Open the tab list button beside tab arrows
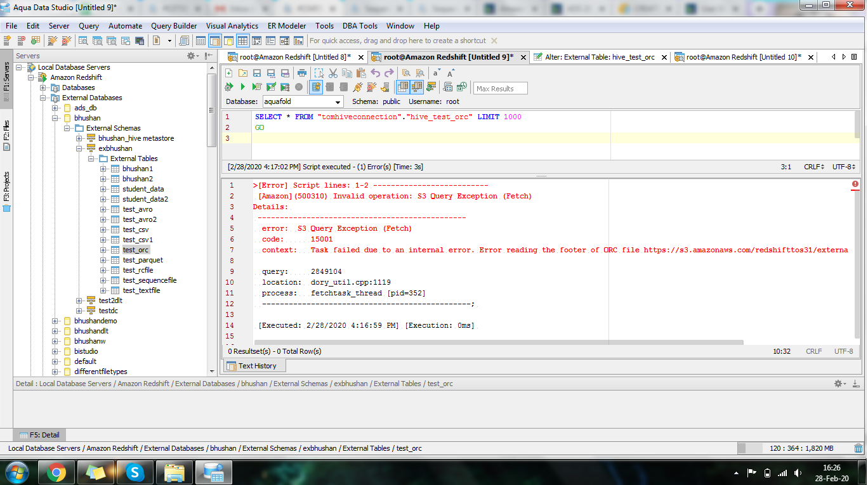Image resolution: width=868 pixels, height=485 pixels. pos(855,57)
